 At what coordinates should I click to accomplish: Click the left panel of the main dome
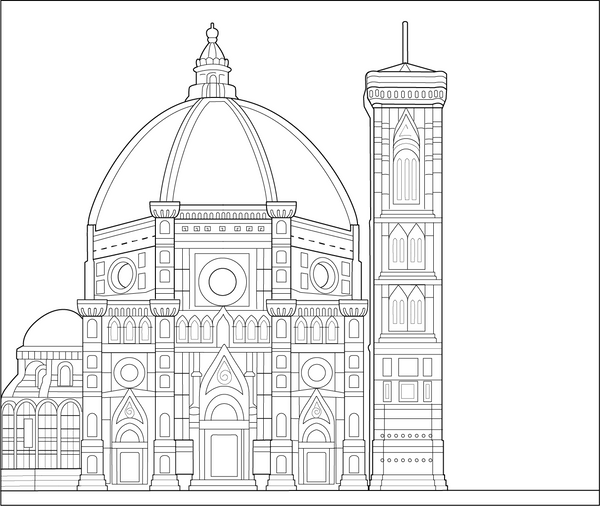[130, 180]
